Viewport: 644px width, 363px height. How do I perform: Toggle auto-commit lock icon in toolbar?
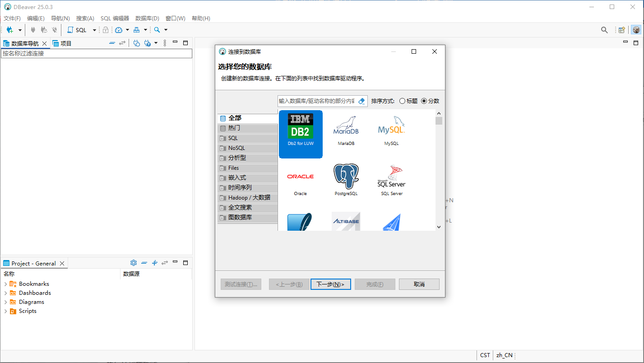click(x=106, y=30)
